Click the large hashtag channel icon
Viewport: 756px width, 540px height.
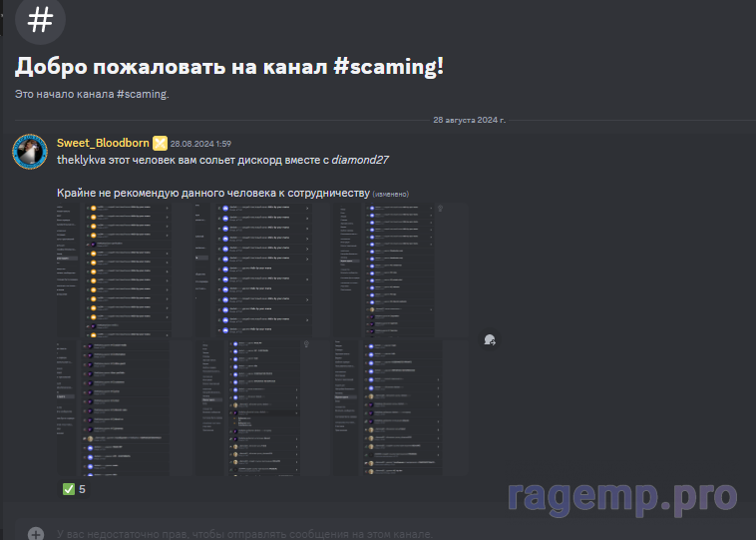pos(41,20)
